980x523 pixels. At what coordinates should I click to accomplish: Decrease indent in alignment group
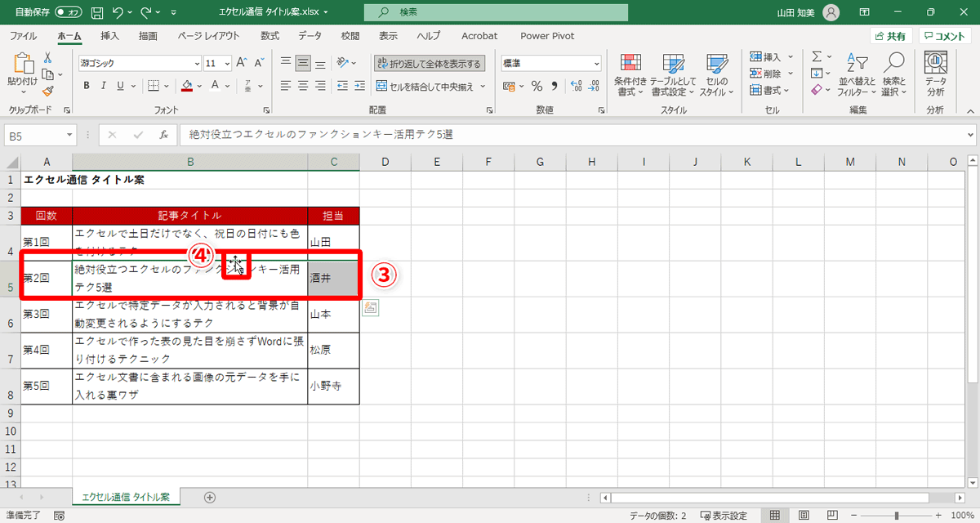[344, 85]
